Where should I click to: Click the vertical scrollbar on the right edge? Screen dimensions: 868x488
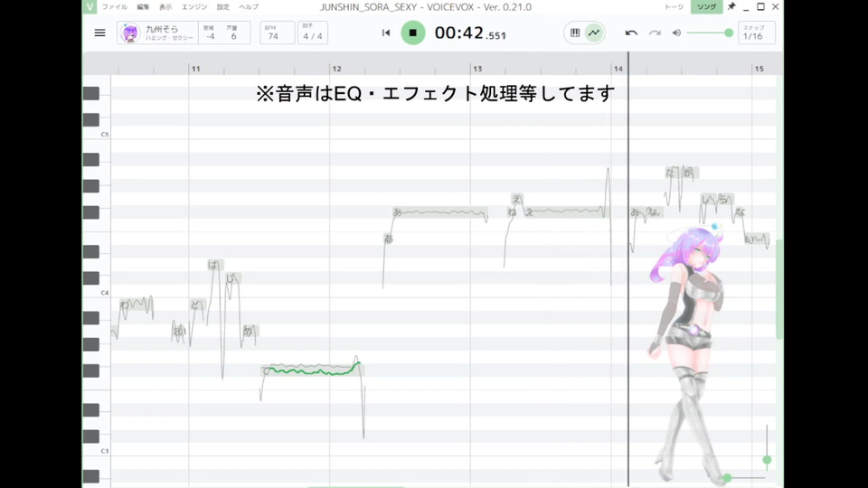[x=779, y=289]
